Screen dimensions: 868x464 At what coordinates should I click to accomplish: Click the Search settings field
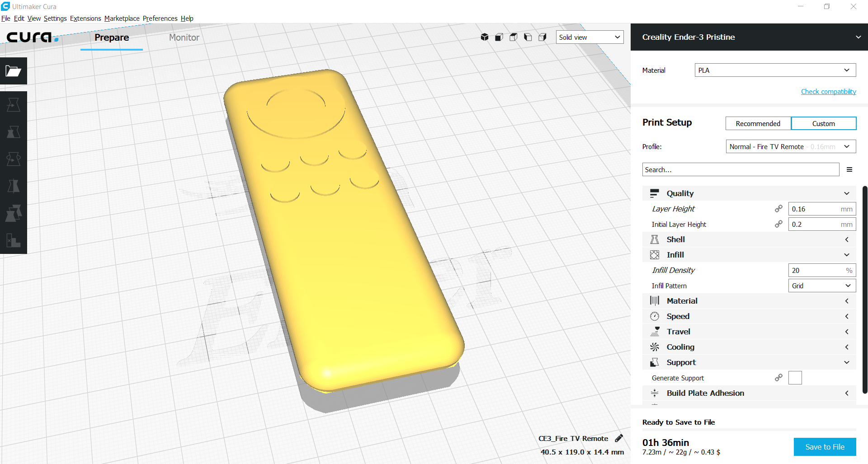coord(741,169)
